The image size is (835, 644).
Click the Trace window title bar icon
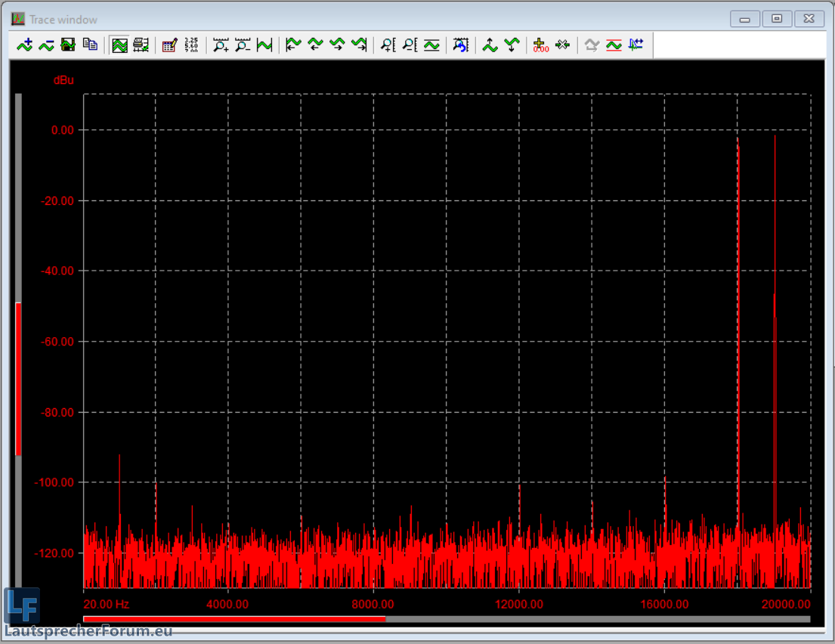coord(18,19)
